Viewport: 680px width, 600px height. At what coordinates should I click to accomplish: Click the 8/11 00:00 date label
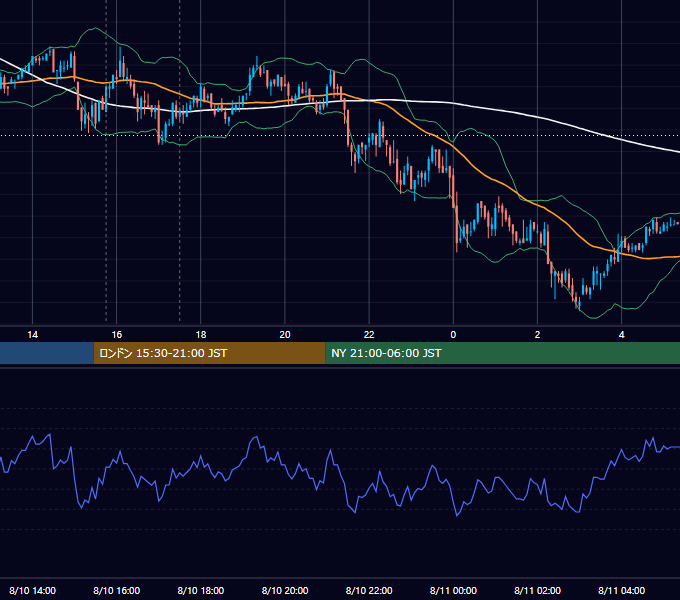[453, 590]
